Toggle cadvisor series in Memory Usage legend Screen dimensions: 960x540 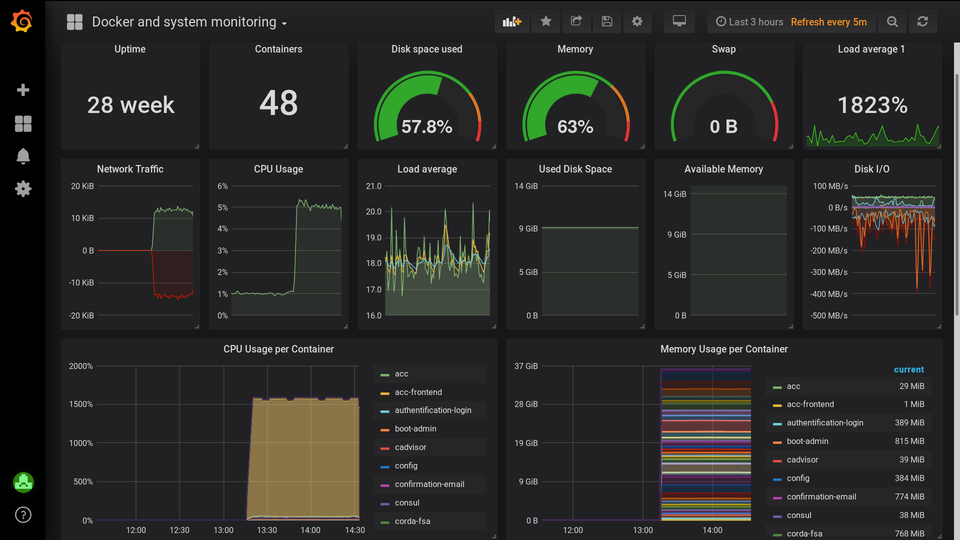click(x=804, y=460)
